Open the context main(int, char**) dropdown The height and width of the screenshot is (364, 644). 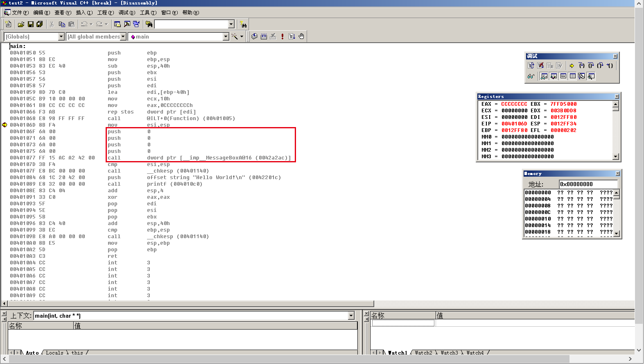pos(351,316)
